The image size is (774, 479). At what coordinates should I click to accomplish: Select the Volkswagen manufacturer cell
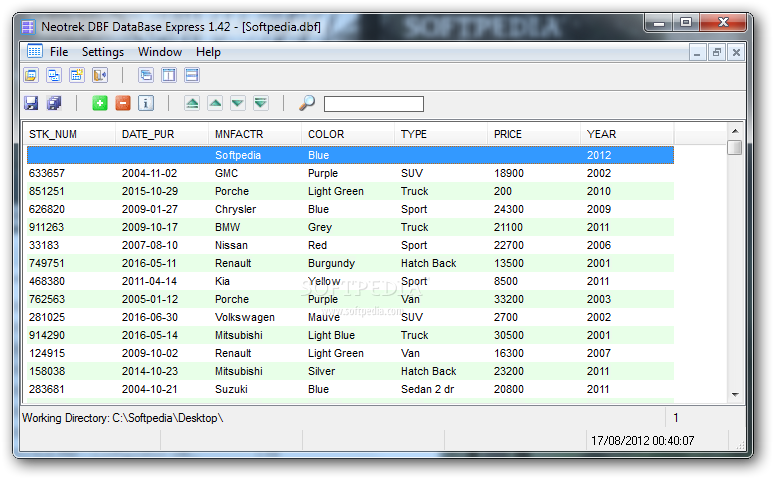pos(245,318)
